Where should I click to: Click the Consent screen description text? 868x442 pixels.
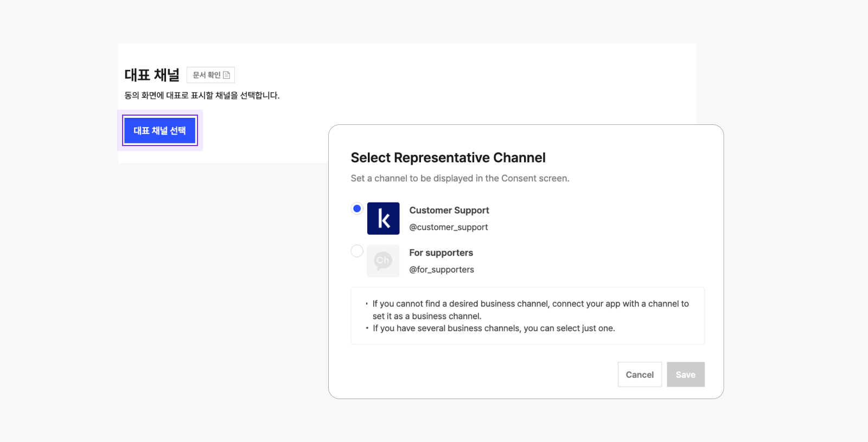point(459,178)
